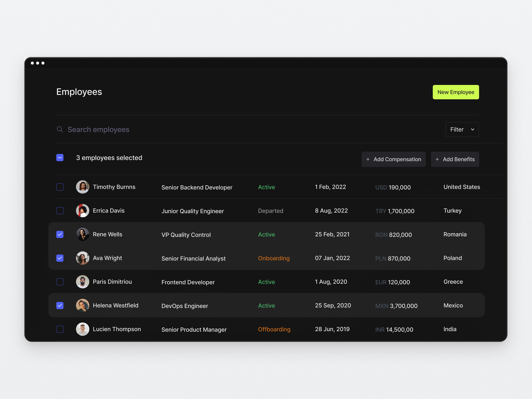Image resolution: width=532 pixels, height=399 pixels.
Task: Click the salary MXN 3,700,000
Action: 396,306
